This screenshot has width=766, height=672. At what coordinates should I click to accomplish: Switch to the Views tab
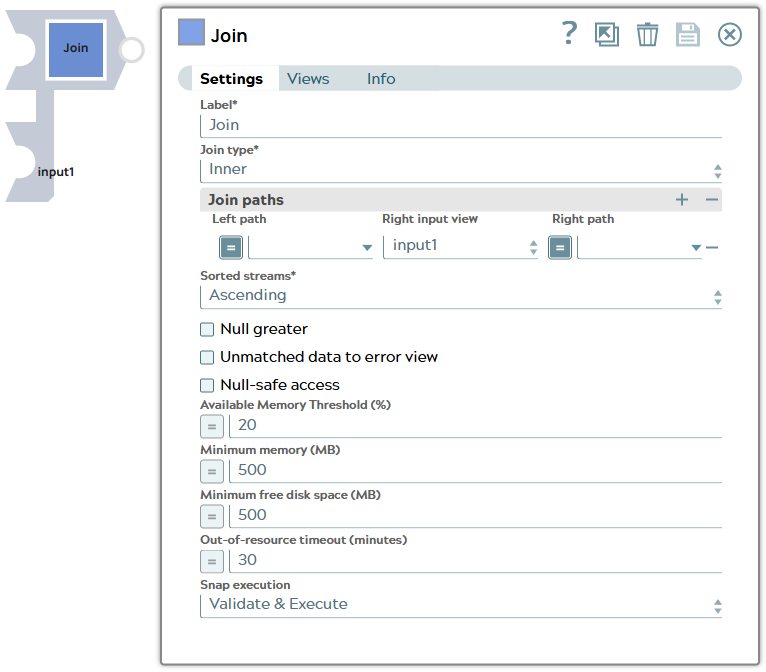(x=308, y=79)
